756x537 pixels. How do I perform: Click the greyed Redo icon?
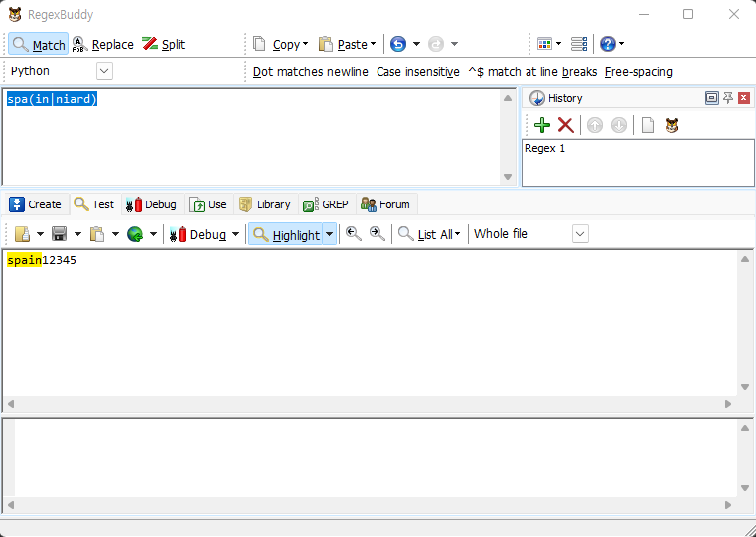[x=436, y=44]
